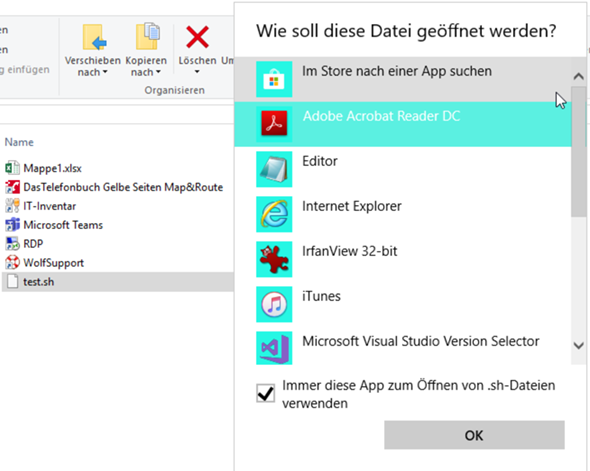Click the blank file icon of test.sh
The image size is (590, 471).
[x=12, y=281]
